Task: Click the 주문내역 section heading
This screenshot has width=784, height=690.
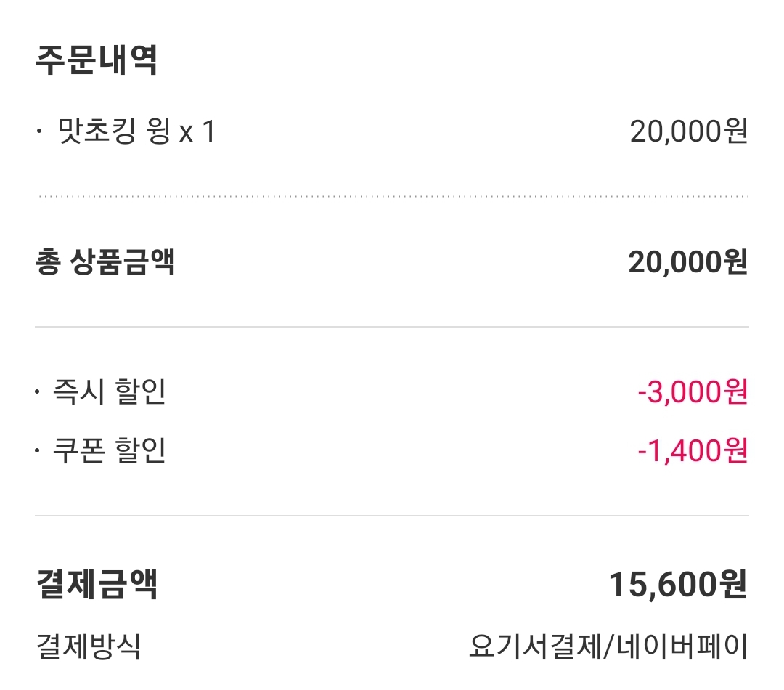Action: [x=96, y=60]
